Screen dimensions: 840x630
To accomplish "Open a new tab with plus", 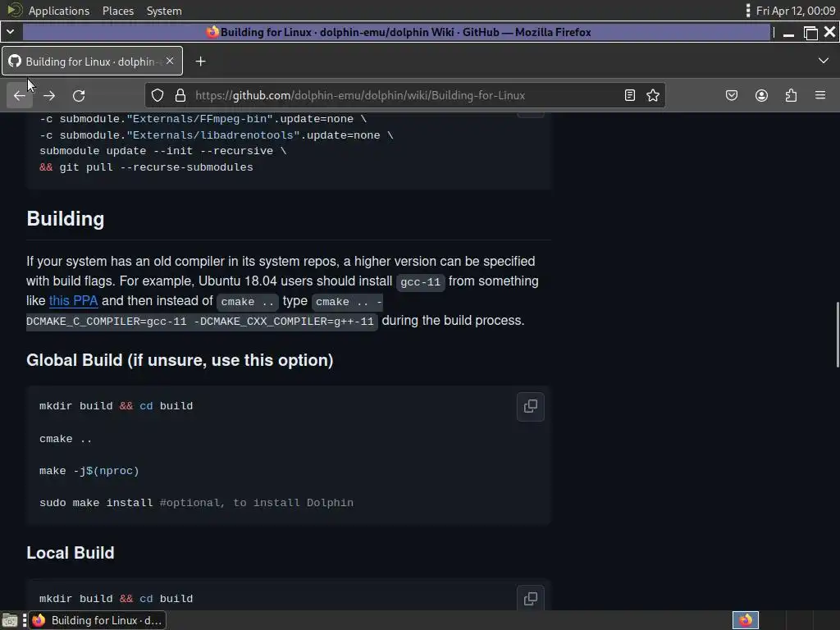I will 200,62.
